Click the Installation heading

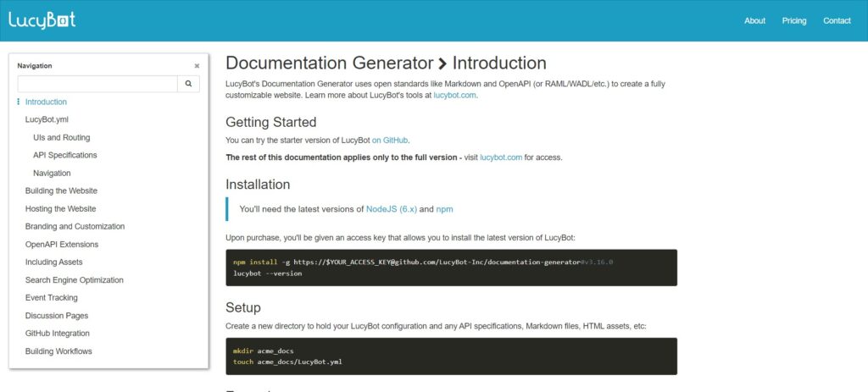pyautogui.click(x=258, y=184)
